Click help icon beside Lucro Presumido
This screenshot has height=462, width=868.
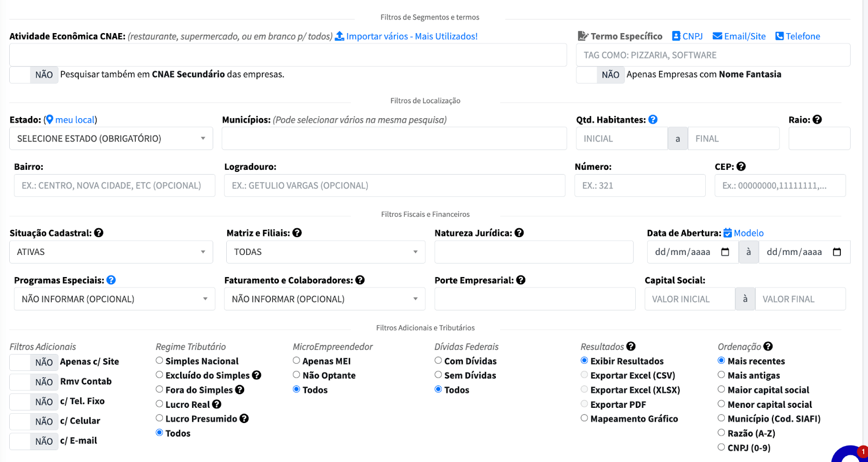tap(244, 419)
